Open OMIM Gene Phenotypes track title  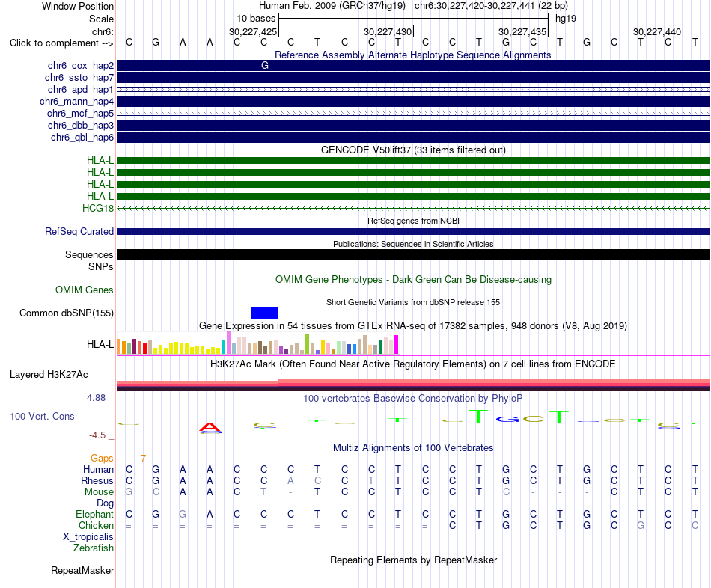point(413,279)
